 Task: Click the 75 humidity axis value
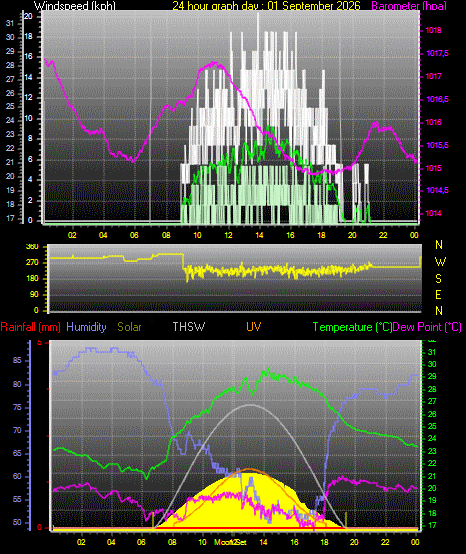[x=17, y=407]
